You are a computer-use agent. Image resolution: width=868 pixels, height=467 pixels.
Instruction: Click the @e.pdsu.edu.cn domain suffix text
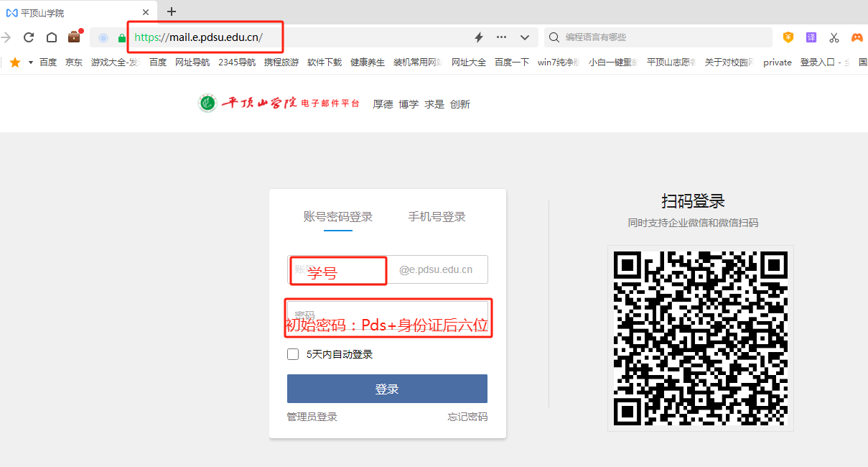(436, 270)
